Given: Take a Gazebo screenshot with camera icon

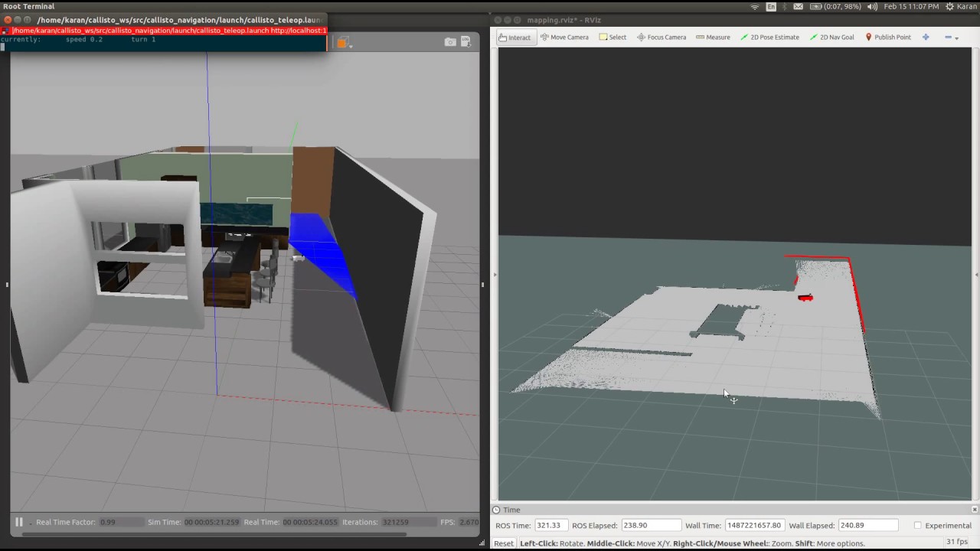Looking at the screenshot, I should pyautogui.click(x=450, y=42).
